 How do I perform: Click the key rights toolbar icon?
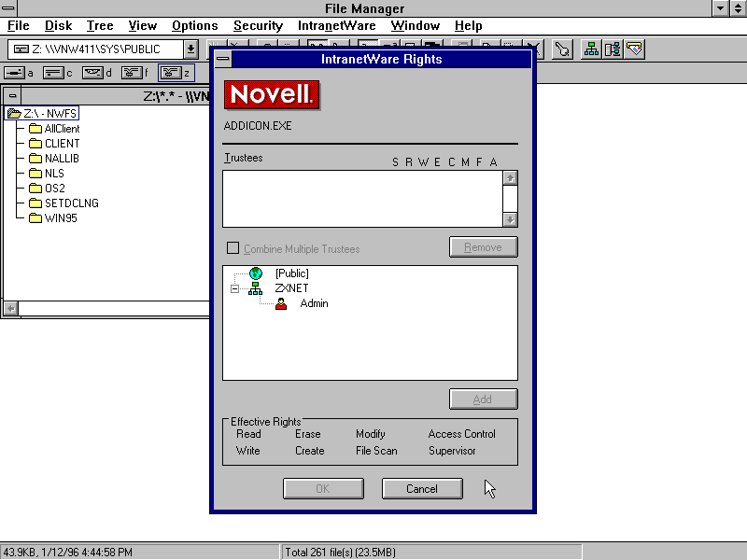pos(562,49)
